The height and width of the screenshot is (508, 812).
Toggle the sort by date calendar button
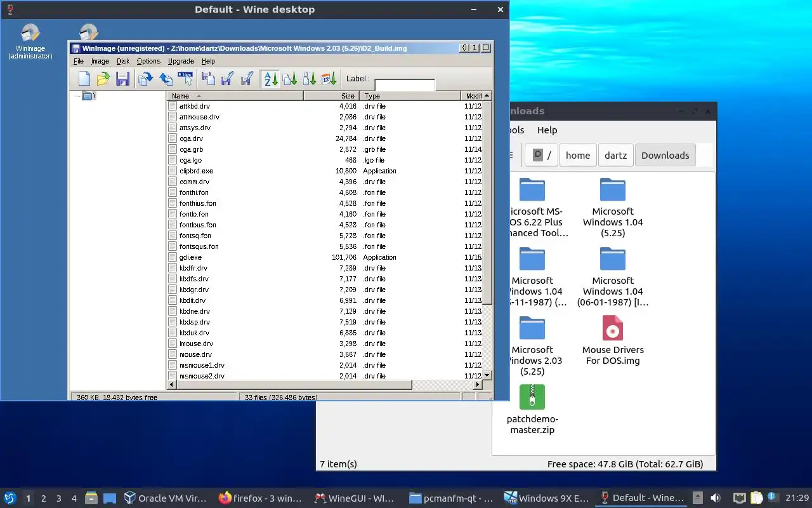click(329, 79)
